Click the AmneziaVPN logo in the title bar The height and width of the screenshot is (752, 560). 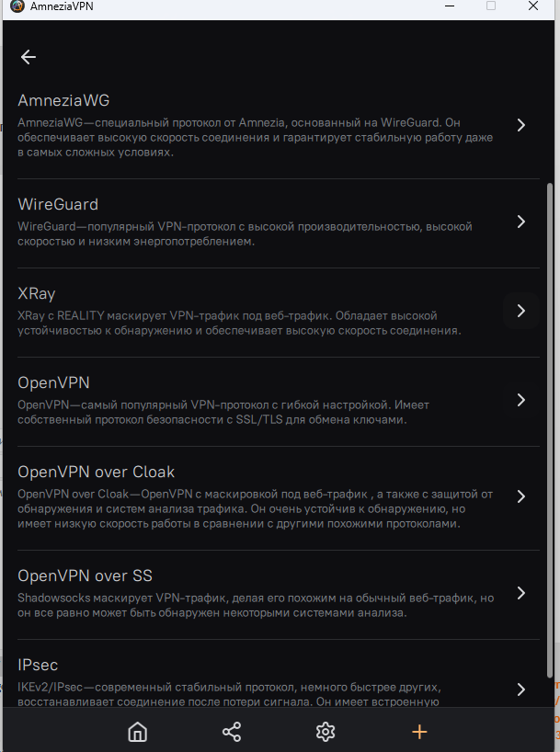[x=16, y=6]
